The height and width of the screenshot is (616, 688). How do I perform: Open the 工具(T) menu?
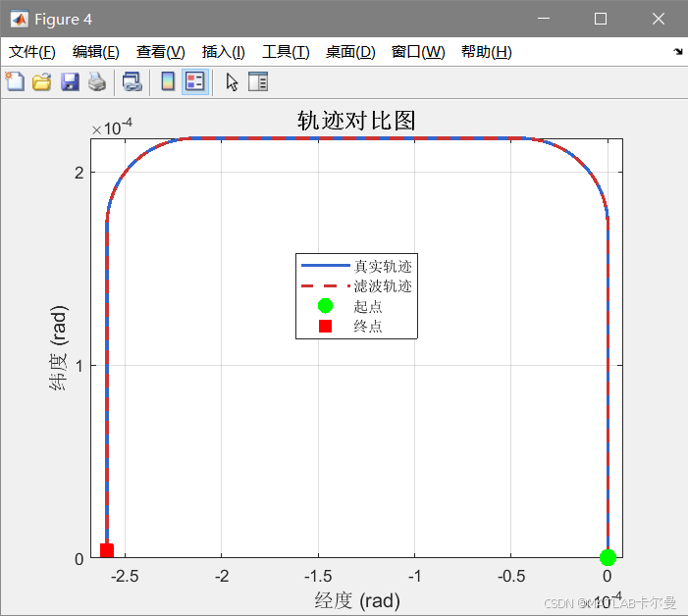pos(286,52)
